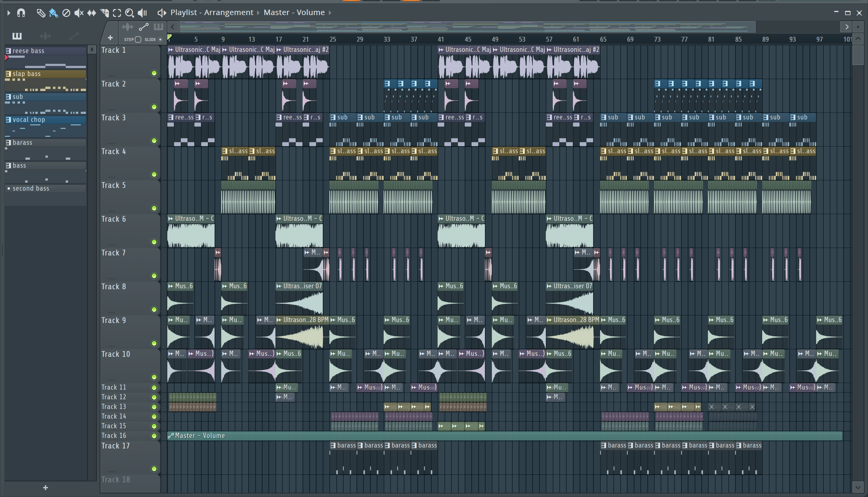868x497 pixels.
Task: Toggle Track 16 mute LED
Action: 154,436
